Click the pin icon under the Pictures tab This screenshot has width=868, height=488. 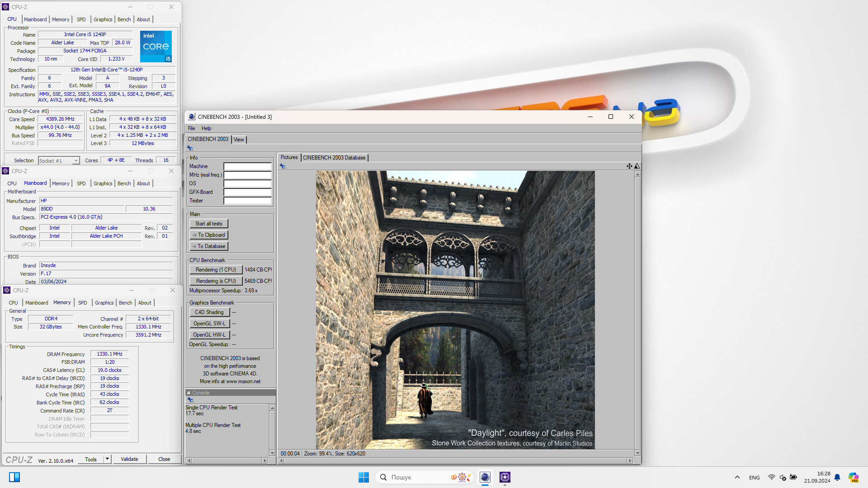[x=283, y=166]
